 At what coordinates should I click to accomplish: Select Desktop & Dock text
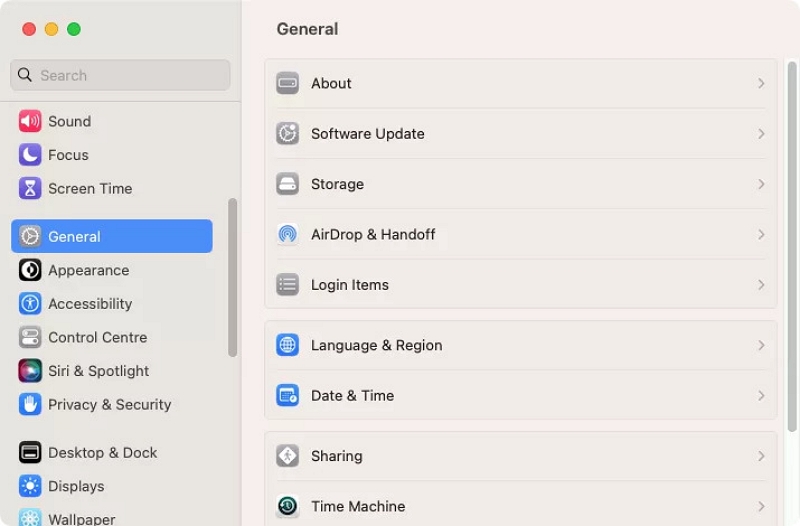(103, 453)
